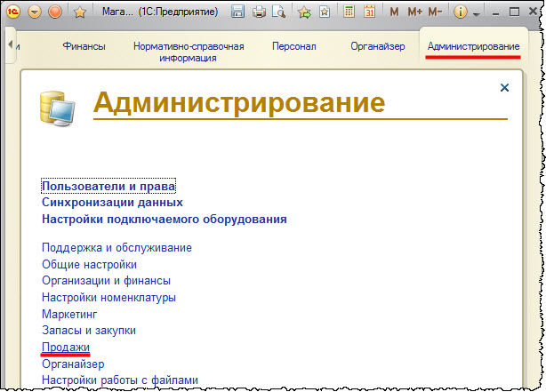Click the database and monitor icon
The width and height of the screenshot is (546, 392).
[x=57, y=108]
